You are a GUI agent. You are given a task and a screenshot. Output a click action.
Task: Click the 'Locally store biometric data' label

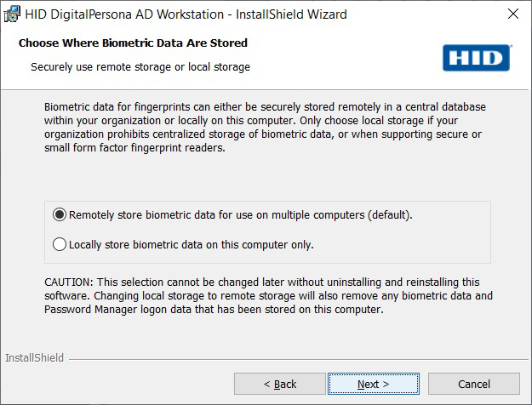(x=191, y=245)
